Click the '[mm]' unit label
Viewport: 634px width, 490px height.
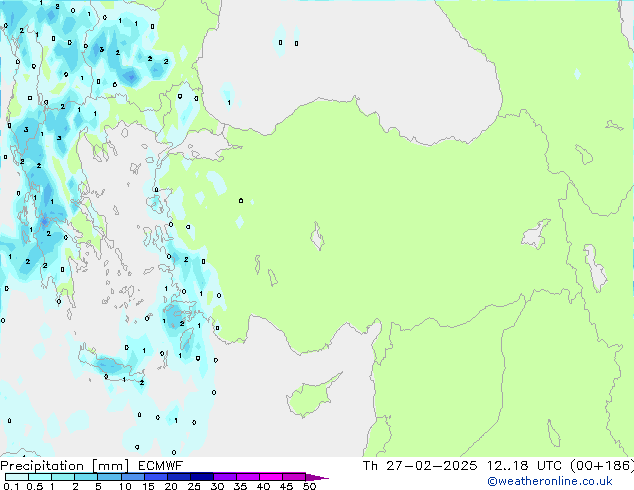110,466
